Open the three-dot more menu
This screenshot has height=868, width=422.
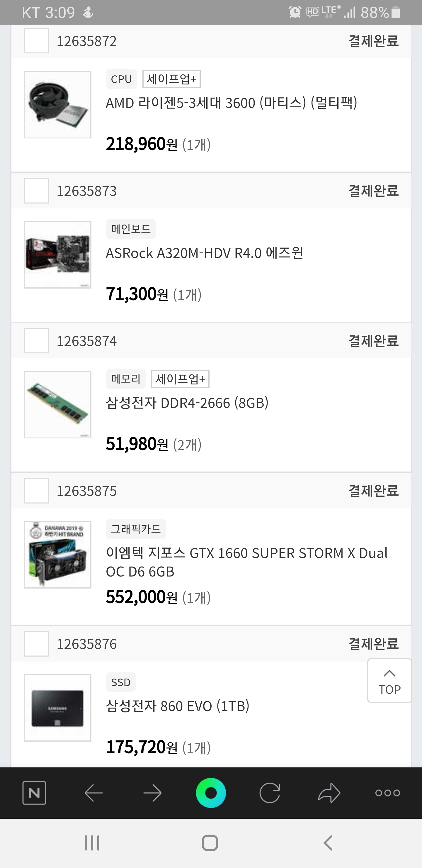388,793
